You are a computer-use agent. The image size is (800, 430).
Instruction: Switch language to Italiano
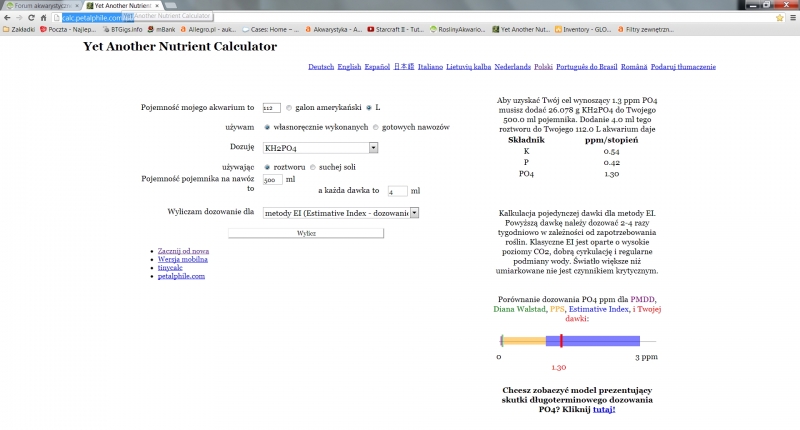point(430,67)
